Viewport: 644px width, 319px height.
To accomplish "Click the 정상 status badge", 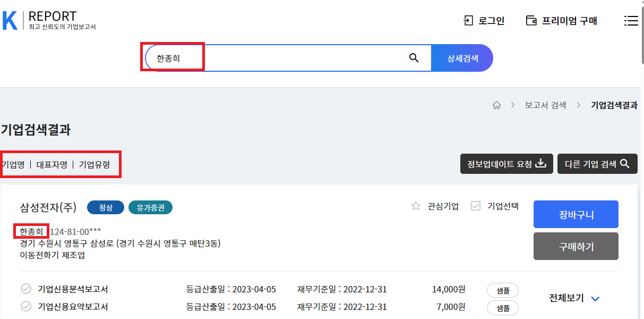I will pyautogui.click(x=106, y=207).
